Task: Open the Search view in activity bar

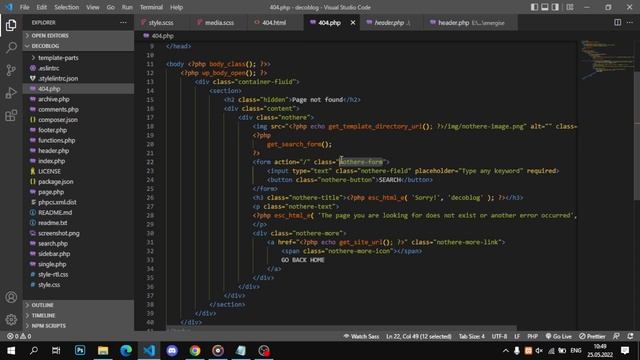Action: coord(11,47)
